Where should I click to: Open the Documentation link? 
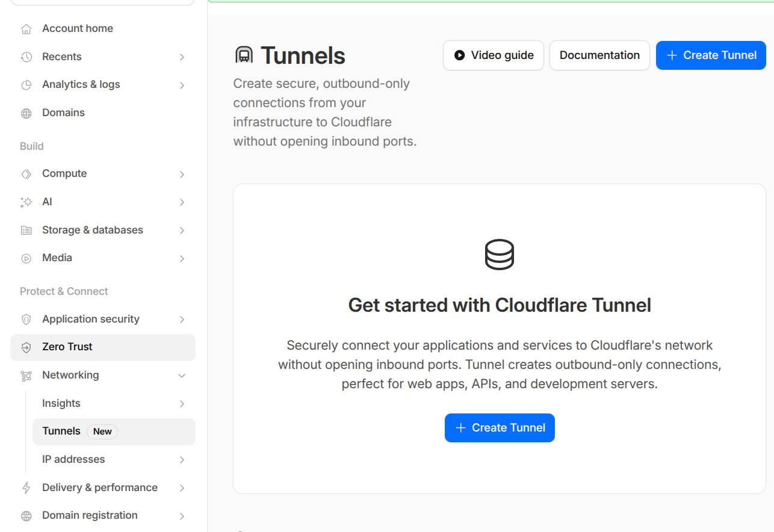click(599, 55)
